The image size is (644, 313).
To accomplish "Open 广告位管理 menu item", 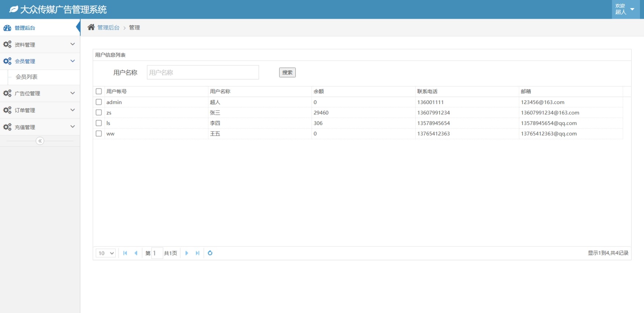I will (40, 93).
